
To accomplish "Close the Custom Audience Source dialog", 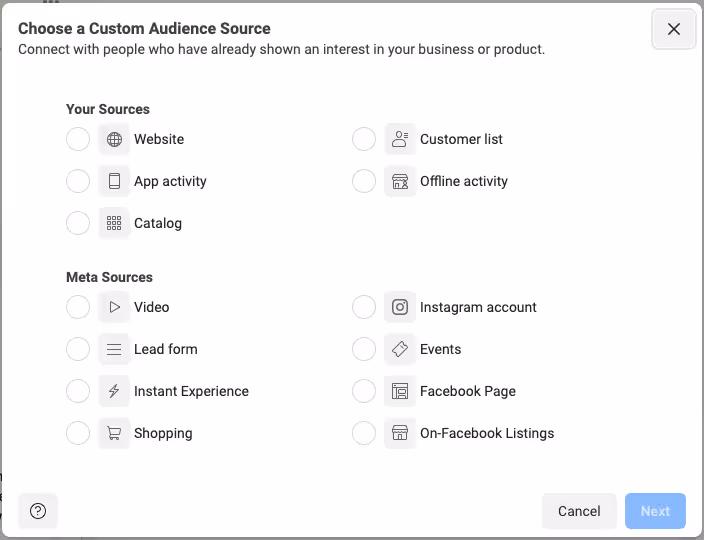I will click(673, 29).
